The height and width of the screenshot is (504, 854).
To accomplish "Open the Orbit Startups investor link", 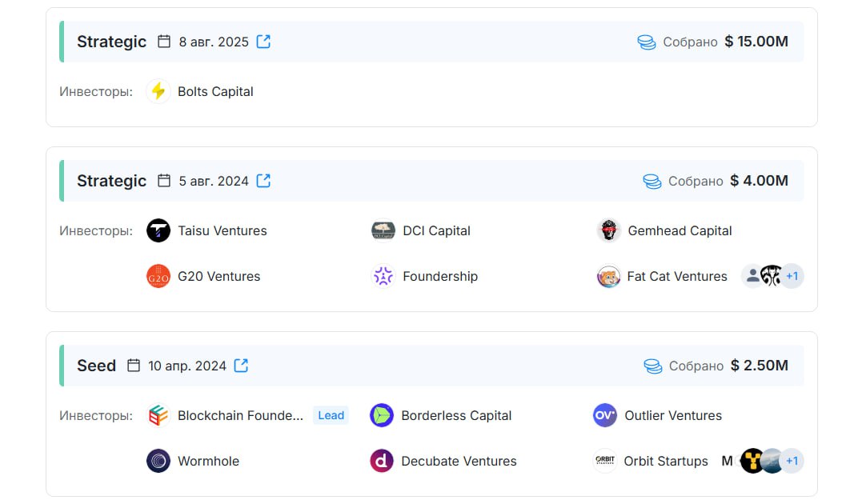I will [x=666, y=461].
